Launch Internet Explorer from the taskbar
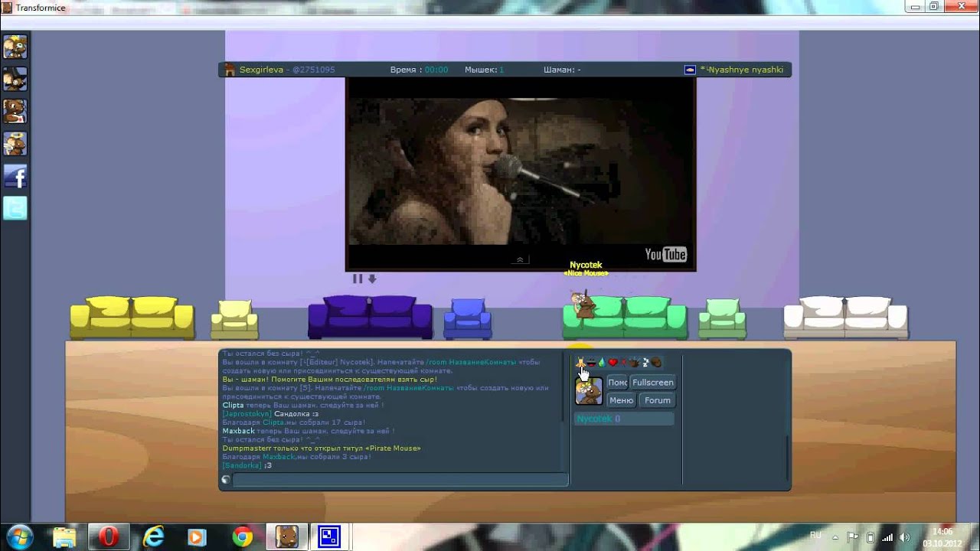The image size is (980, 551). click(153, 536)
